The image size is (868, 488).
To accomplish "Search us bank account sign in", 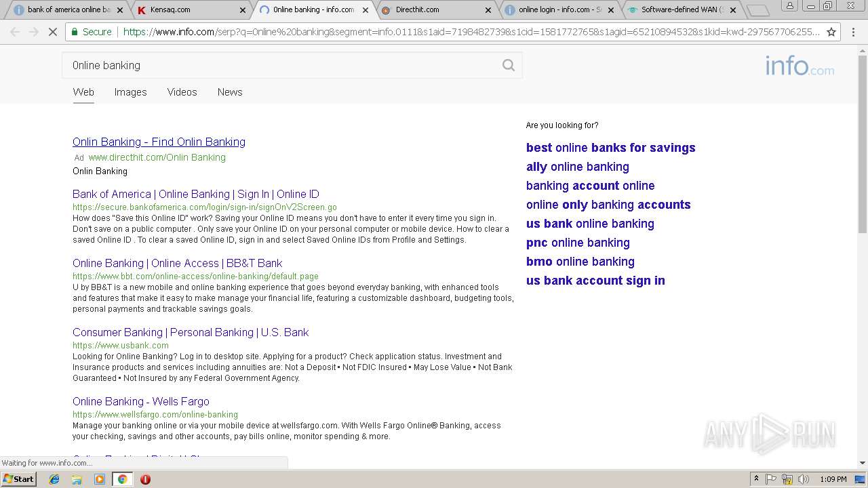I will point(595,281).
